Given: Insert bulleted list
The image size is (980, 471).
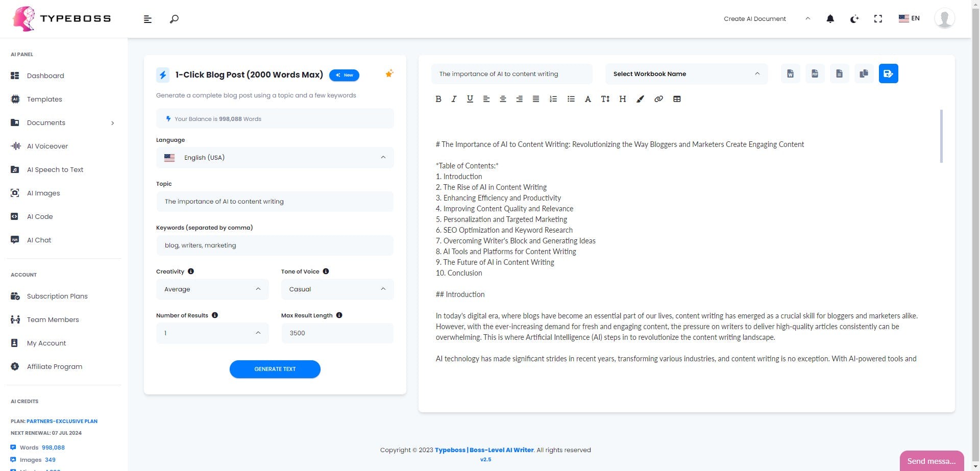Looking at the screenshot, I should [x=571, y=99].
